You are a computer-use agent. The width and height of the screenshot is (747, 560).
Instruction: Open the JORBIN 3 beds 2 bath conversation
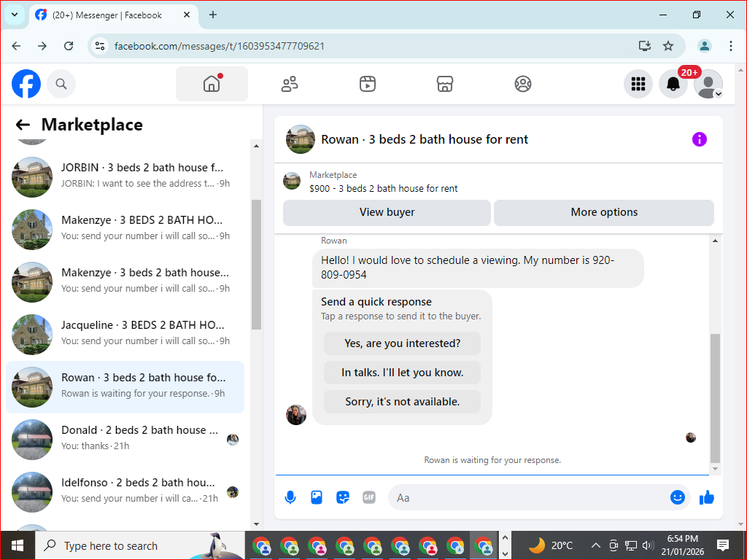(x=125, y=177)
